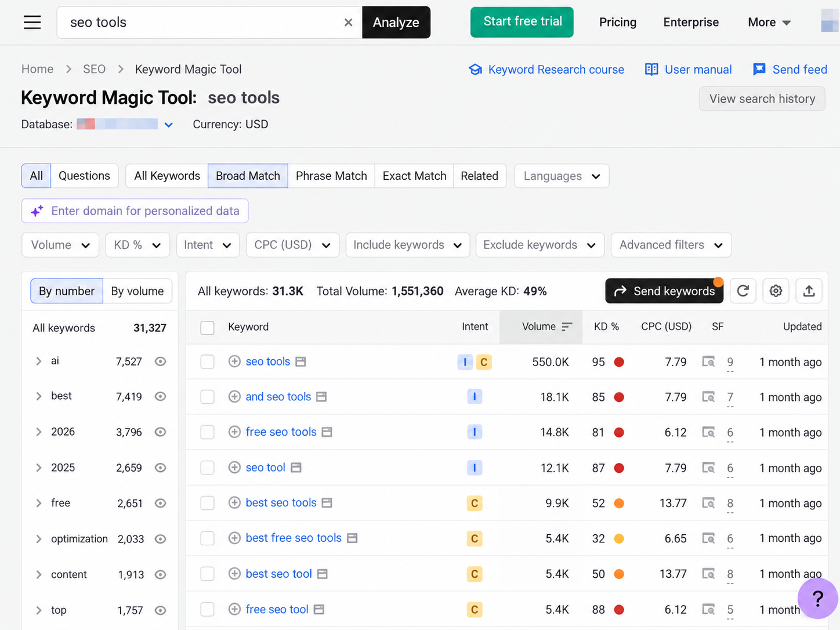This screenshot has width=840, height=630.
Task: Open the Languages dropdown
Action: [562, 176]
